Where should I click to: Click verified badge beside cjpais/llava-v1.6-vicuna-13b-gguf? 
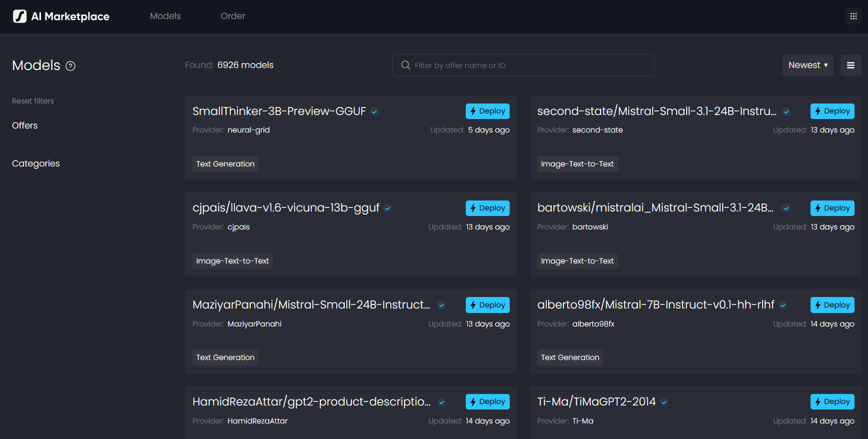pos(388,208)
